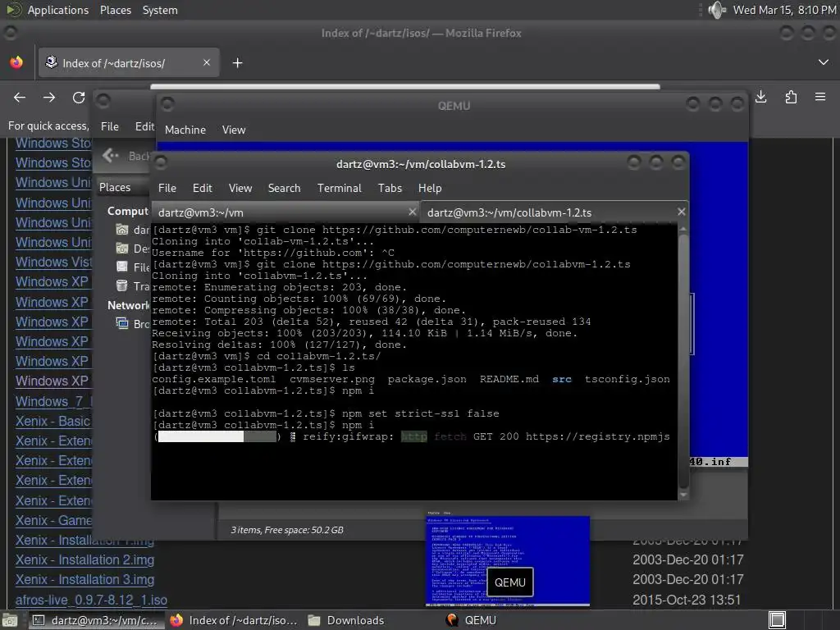Image resolution: width=840 pixels, height=630 pixels.
Task: Click the QEMU window preview thumbnail
Action: (x=507, y=560)
